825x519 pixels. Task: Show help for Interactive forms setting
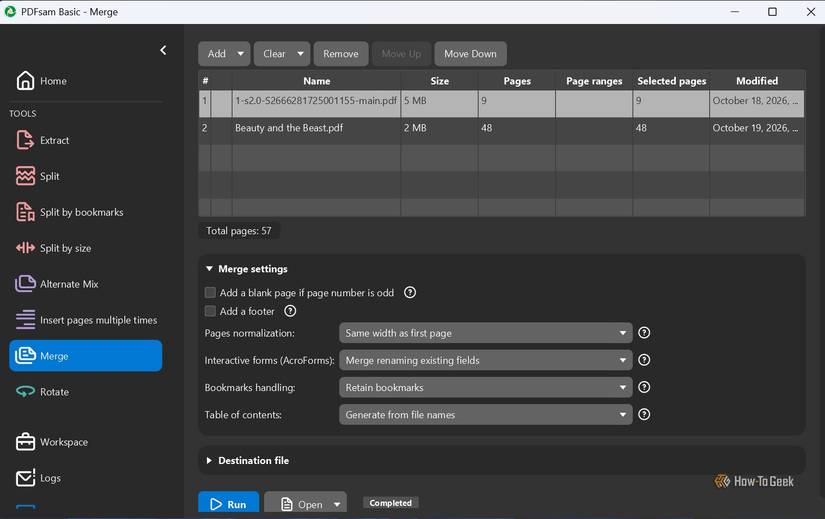(x=644, y=360)
